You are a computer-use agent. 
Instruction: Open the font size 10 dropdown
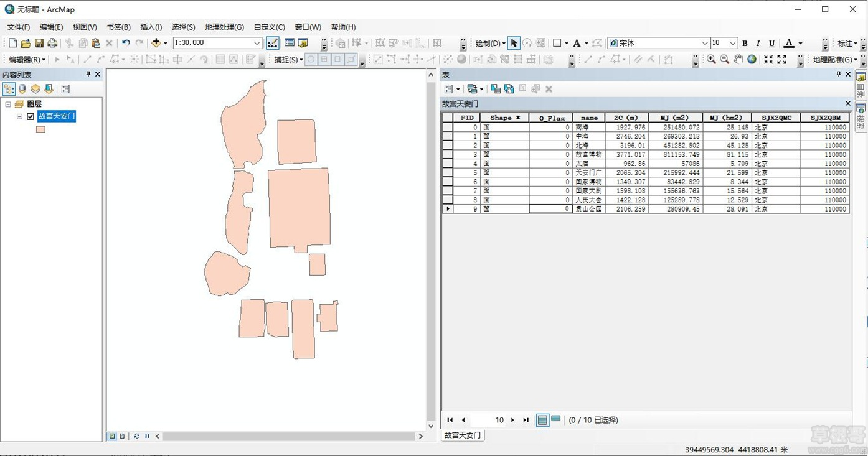click(x=734, y=43)
